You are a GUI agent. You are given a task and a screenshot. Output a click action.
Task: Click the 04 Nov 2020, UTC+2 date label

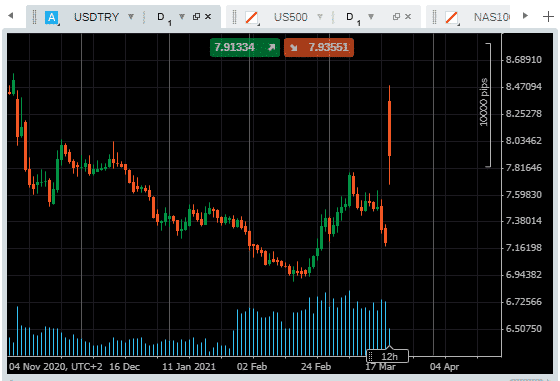point(56,367)
